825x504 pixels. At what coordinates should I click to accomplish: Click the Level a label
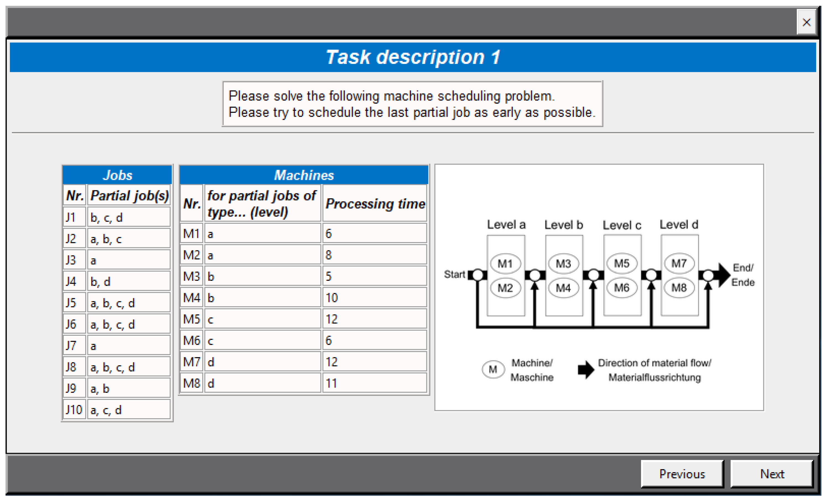coord(506,224)
